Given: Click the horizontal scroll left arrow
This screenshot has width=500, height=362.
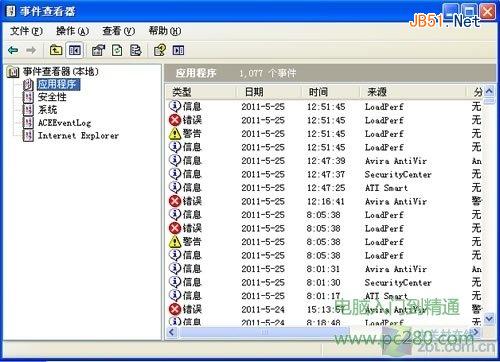Looking at the screenshot, I should pos(172,332).
